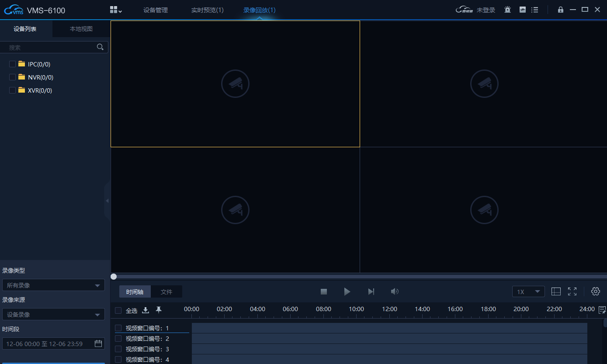Step forward one frame
This screenshot has height=364, width=607.
[371, 291]
